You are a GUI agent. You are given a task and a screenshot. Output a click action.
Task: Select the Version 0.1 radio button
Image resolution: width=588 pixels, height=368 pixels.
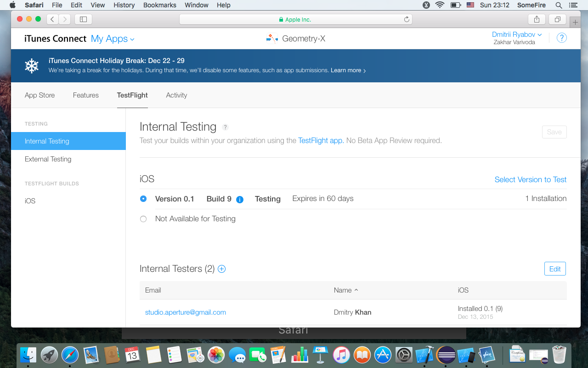coord(143,199)
